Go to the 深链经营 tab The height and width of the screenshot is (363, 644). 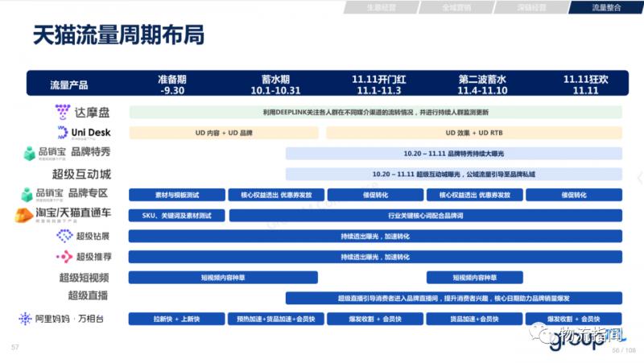pyautogui.click(x=530, y=7)
